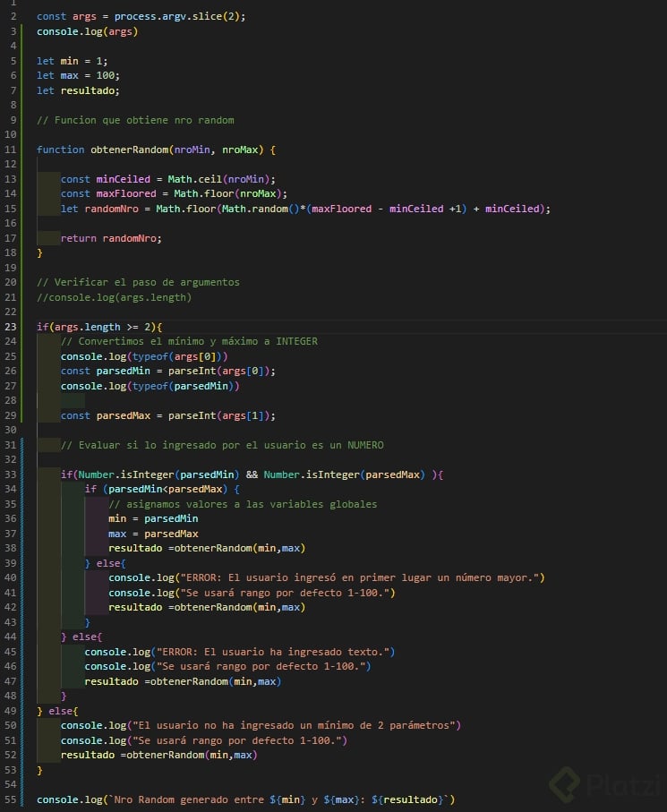Screen dimensions: 667x812
Task: Click closing brace on line 18
Action: [39, 252]
